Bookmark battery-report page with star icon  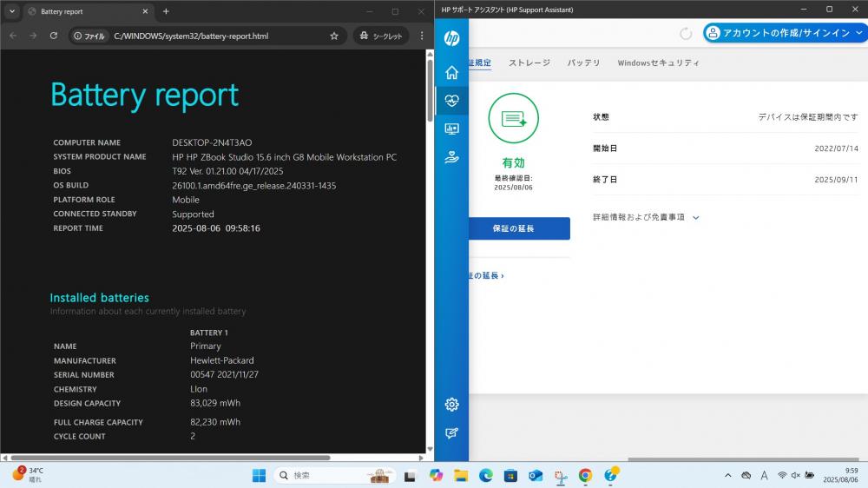coord(334,36)
